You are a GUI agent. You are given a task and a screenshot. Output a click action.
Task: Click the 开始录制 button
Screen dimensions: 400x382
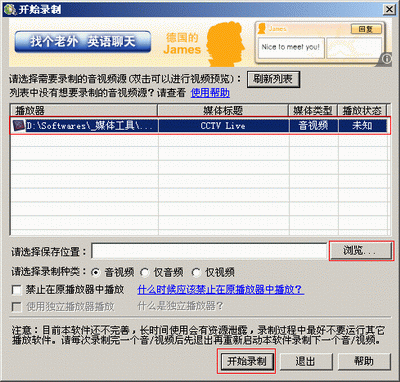coord(247,361)
